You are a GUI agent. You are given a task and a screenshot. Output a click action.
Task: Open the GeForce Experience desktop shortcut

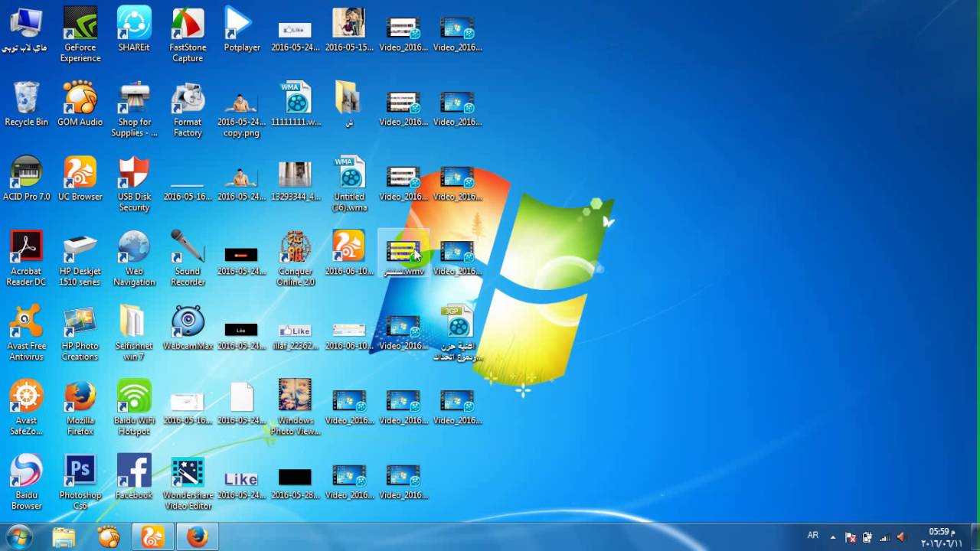coord(80,34)
